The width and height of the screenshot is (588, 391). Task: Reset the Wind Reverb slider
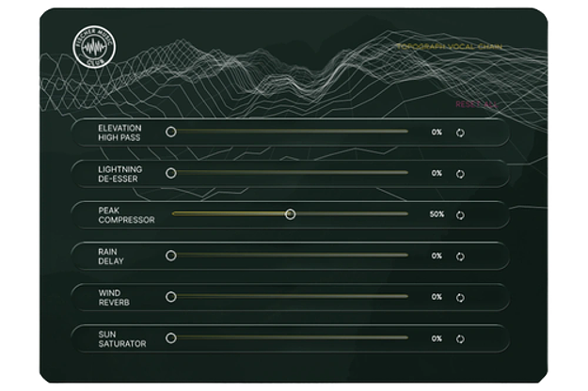point(460,298)
